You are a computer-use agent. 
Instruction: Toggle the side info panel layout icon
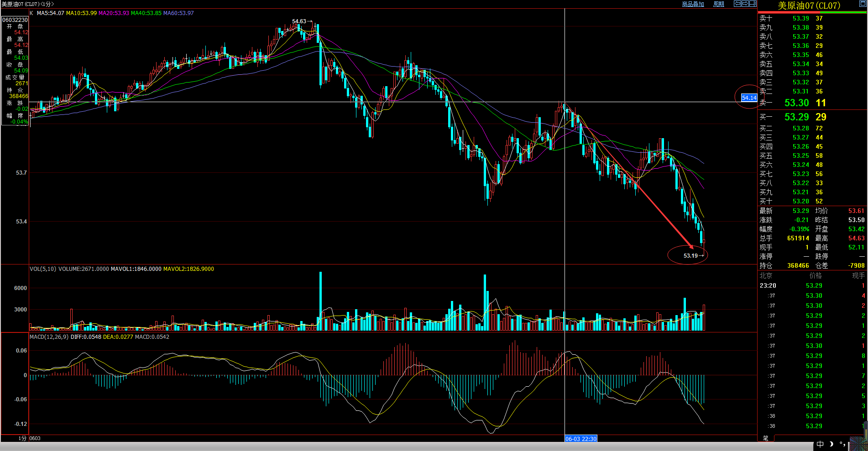tap(753, 4)
